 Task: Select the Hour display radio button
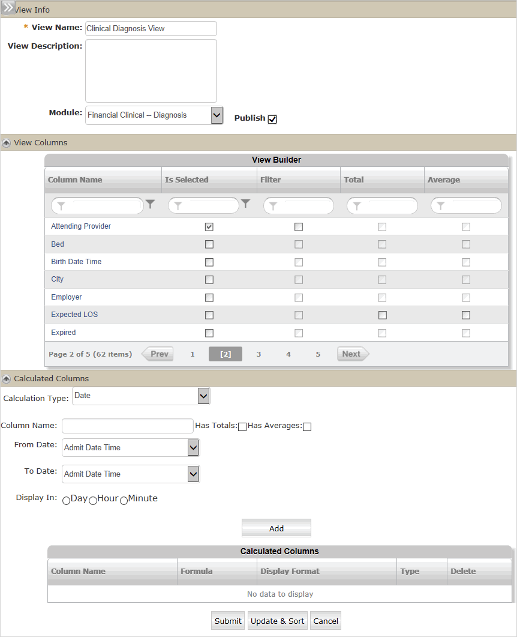coord(93,500)
